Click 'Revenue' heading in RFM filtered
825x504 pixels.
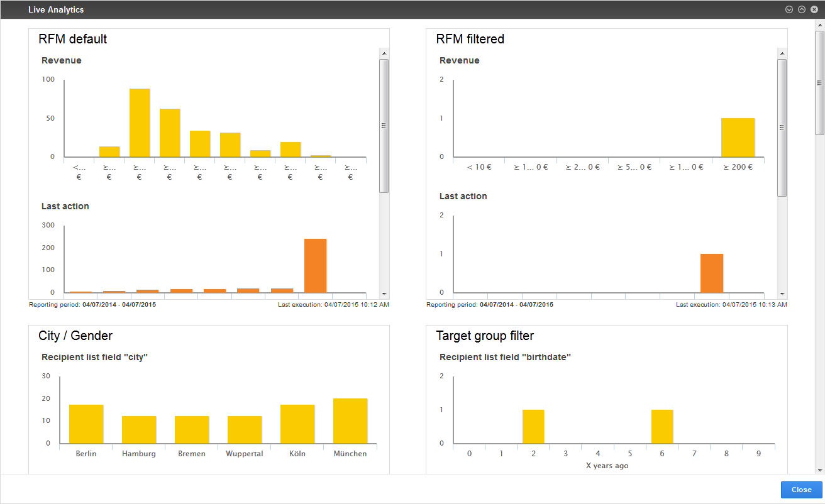click(460, 60)
